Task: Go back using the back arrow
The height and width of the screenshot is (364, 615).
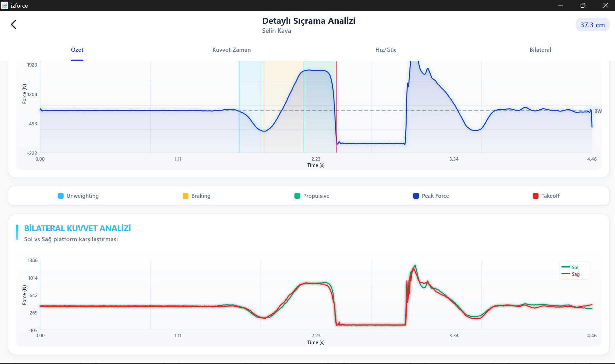Action: point(14,24)
